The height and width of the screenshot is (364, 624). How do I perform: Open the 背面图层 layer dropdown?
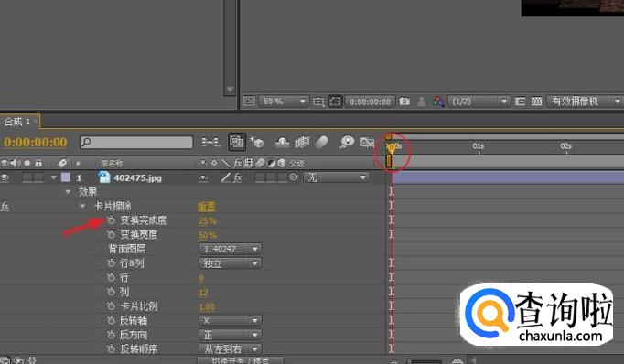(230, 249)
